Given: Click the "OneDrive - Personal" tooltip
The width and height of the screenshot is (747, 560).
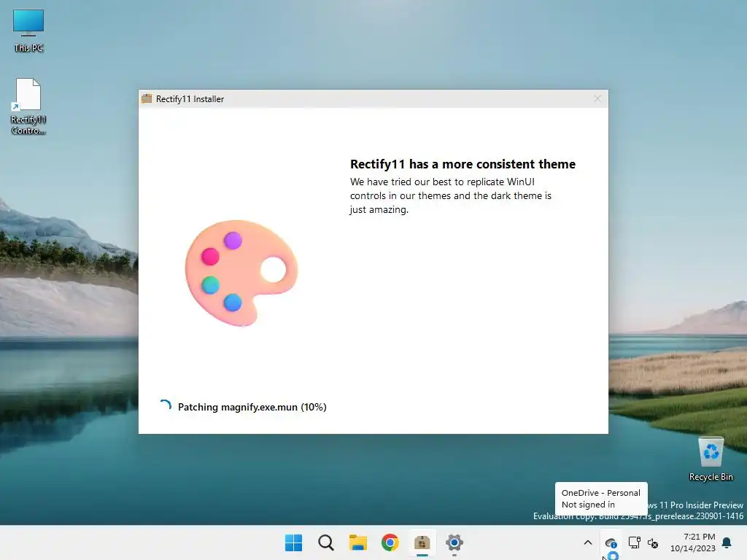Looking at the screenshot, I should click(601, 499).
